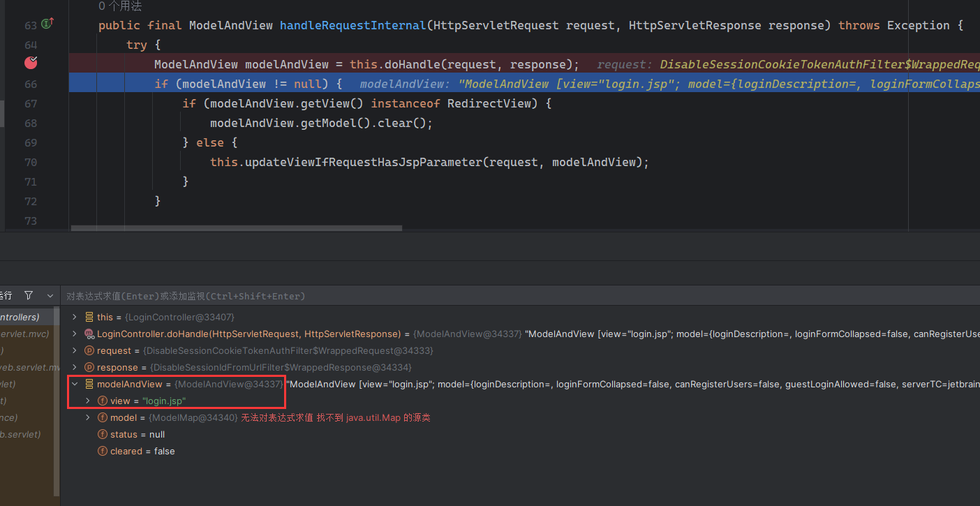
Task: Click method name handleRequestInternal in editor
Action: click(x=352, y=25)
